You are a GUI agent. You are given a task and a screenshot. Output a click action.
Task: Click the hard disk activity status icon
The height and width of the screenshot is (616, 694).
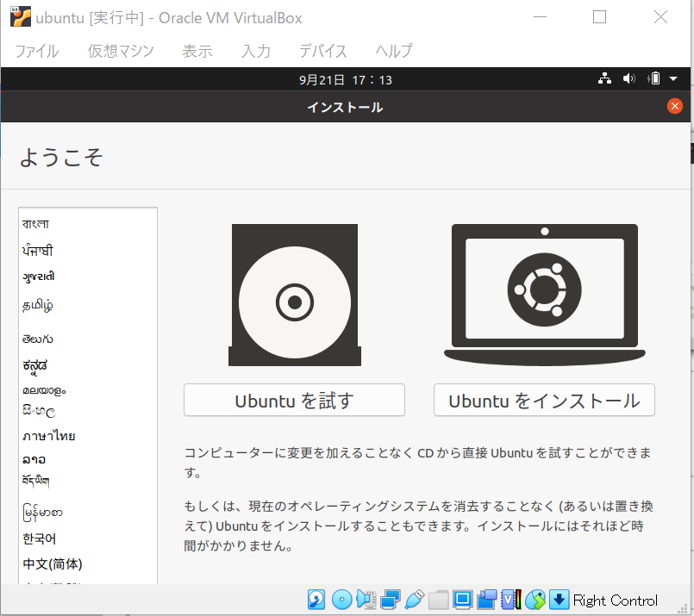pyautogui.click(x=316, y=600)
